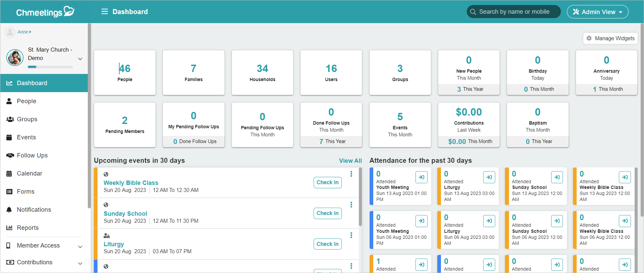
Task: Click View All upcoming events
Action: point(350,161)
